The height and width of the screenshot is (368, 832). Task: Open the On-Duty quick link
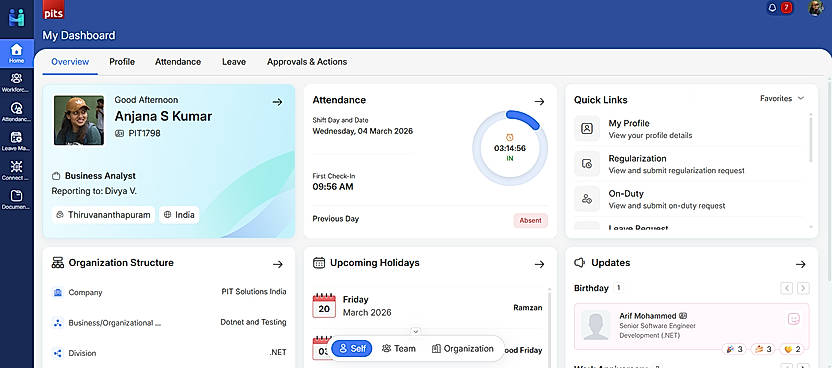(x=689, y=199)
